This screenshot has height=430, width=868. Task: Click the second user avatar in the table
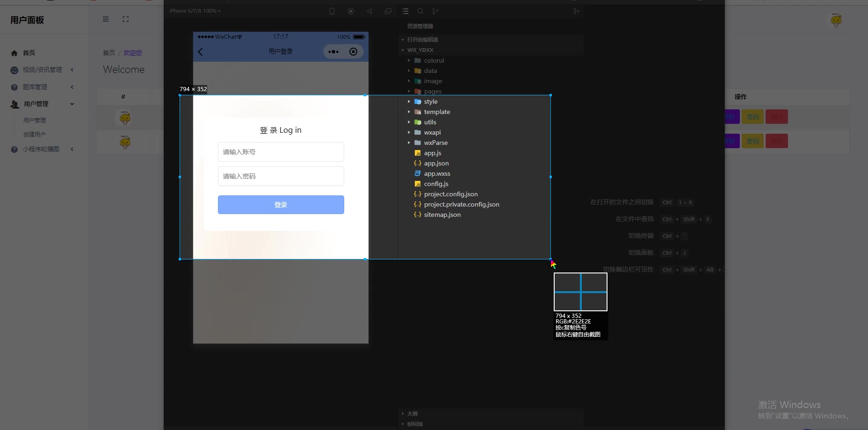tap(125, 142)
